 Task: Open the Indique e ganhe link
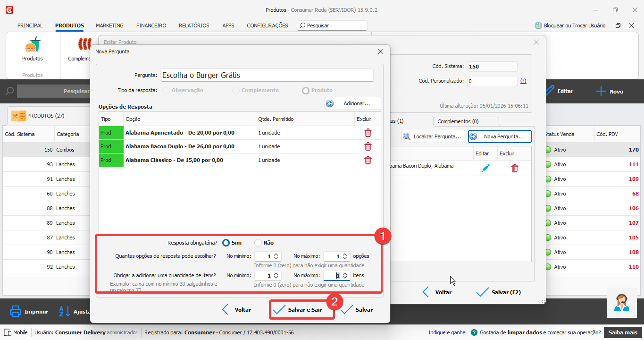click(447, 332)
